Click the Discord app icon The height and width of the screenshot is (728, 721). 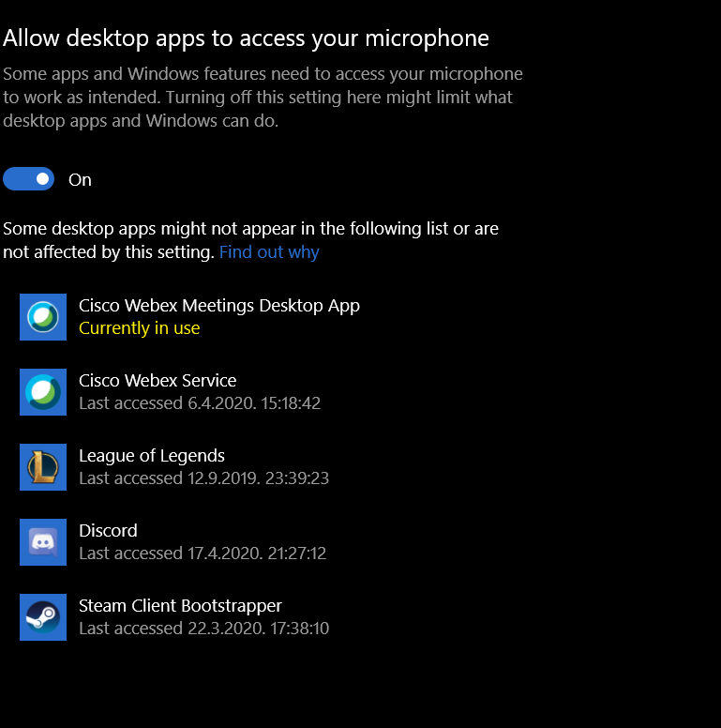43,542
